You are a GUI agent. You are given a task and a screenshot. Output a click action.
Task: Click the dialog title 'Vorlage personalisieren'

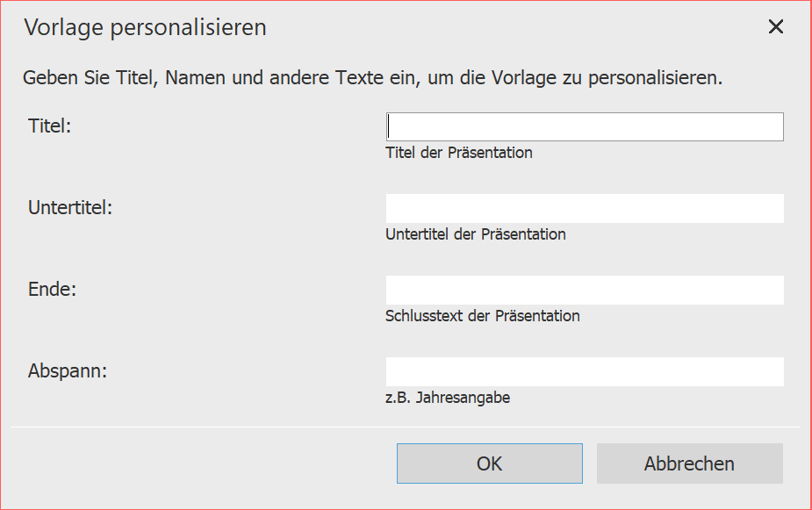click(145, 27)
